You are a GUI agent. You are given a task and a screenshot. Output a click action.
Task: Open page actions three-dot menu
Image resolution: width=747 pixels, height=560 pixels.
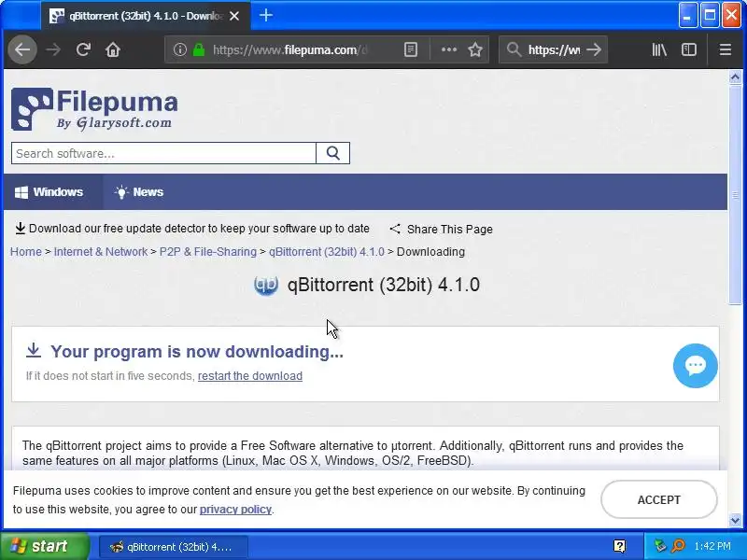coord(449,49)
